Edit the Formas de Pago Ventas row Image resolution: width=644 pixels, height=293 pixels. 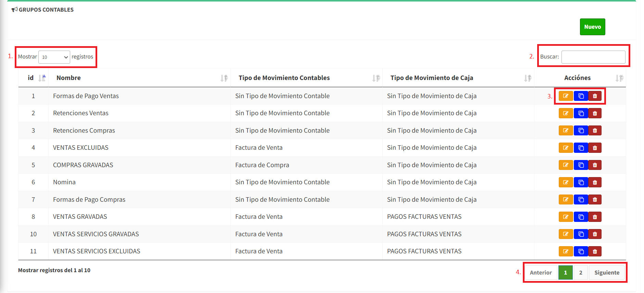click(565, 96)
